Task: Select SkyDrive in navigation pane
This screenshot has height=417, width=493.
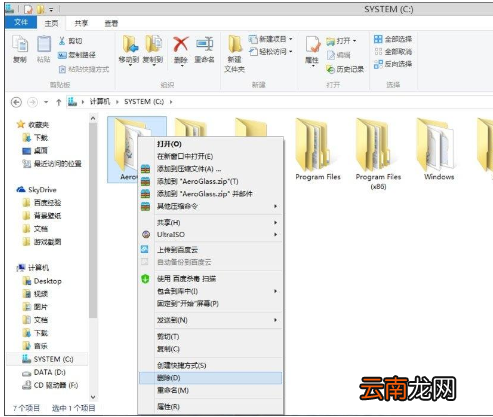Action: coord(36,190)
